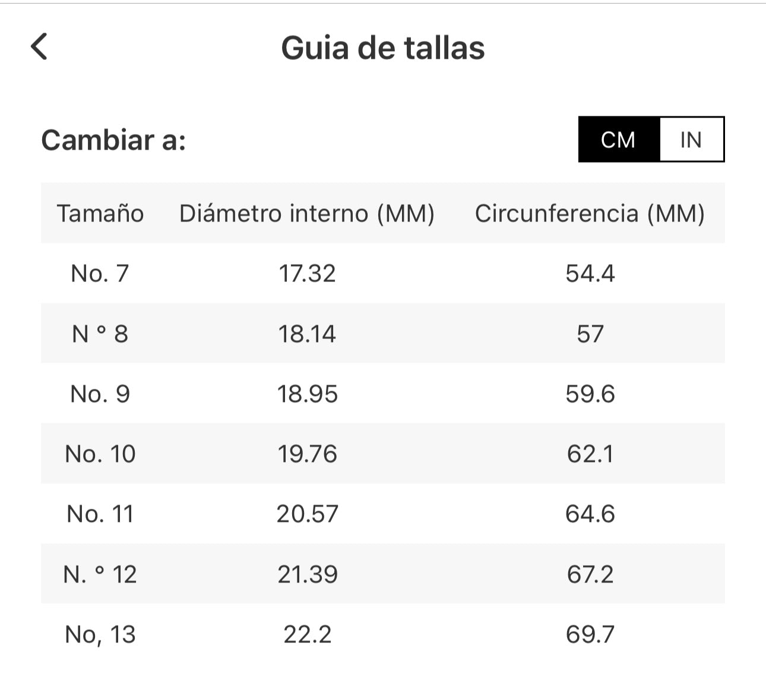Click the Tamaño column header

pos(100,213)
